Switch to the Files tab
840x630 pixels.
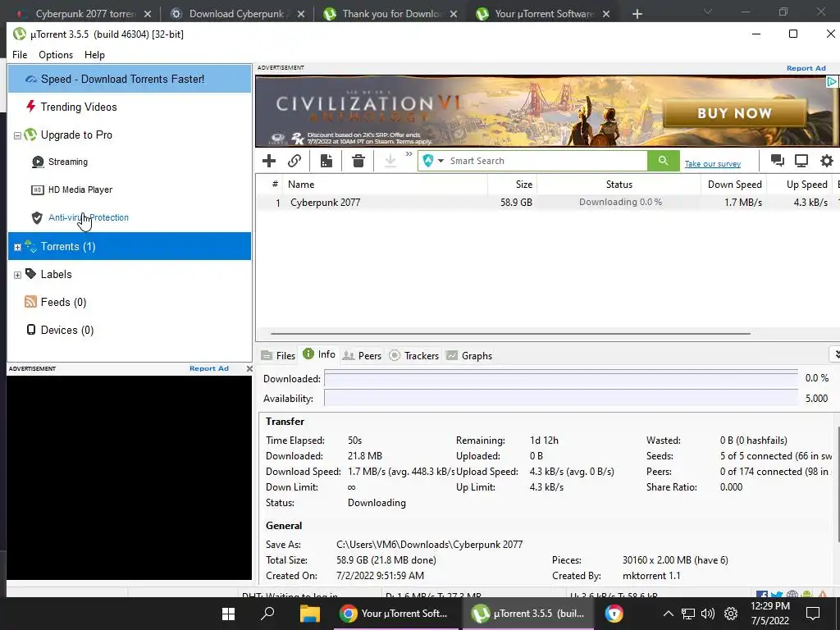click(x=278, y=356)
